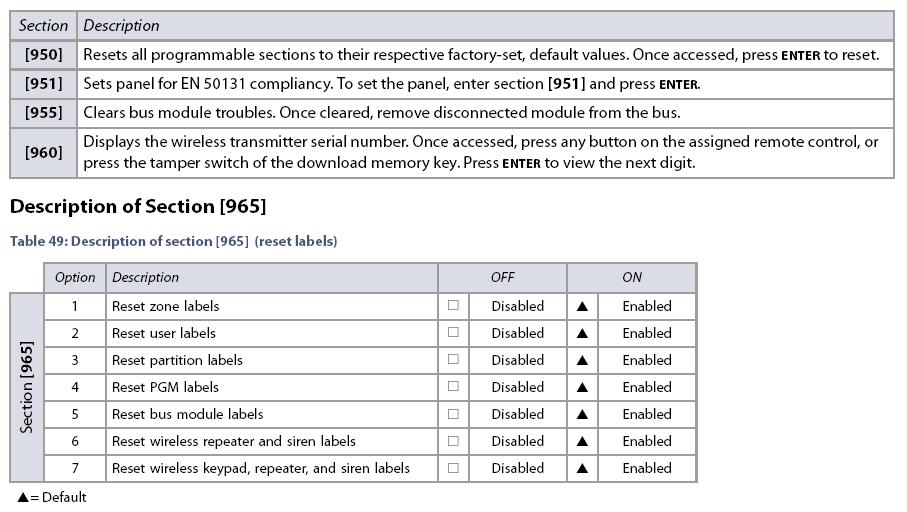Click the ON column header
This screenshot has width=907, height=512.
tap(632, 278)
